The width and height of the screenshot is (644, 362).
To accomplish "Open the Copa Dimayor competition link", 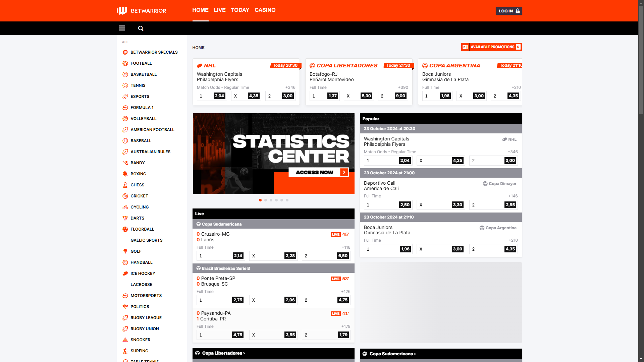I will click(x=499, y=184).
